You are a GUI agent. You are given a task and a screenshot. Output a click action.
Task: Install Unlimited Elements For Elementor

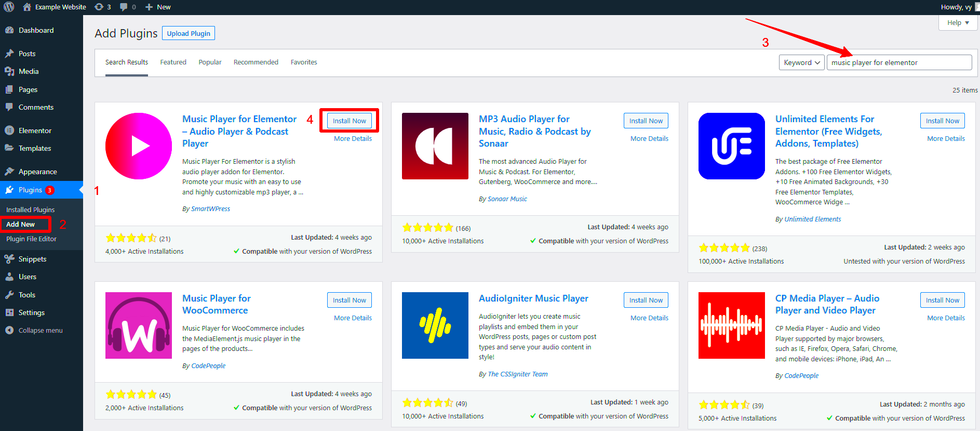tap(943, 121)
